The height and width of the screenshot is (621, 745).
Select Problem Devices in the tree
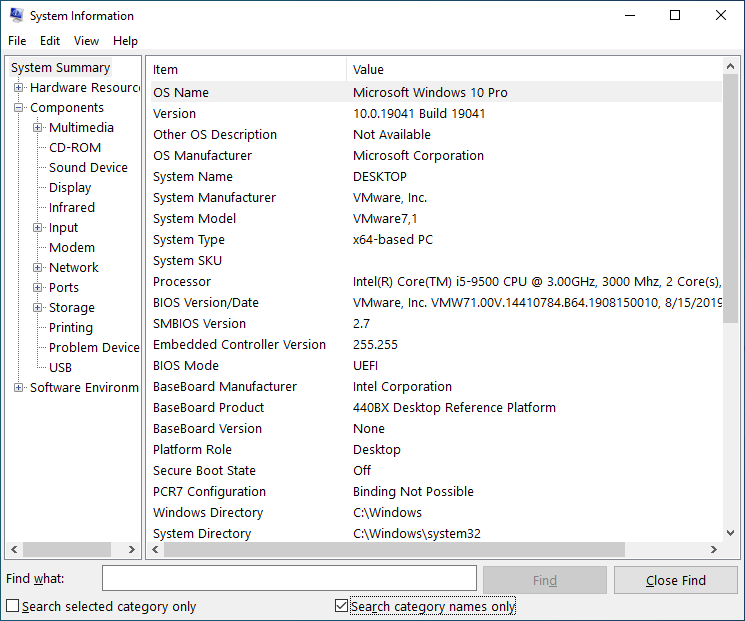tap(94, 347)
